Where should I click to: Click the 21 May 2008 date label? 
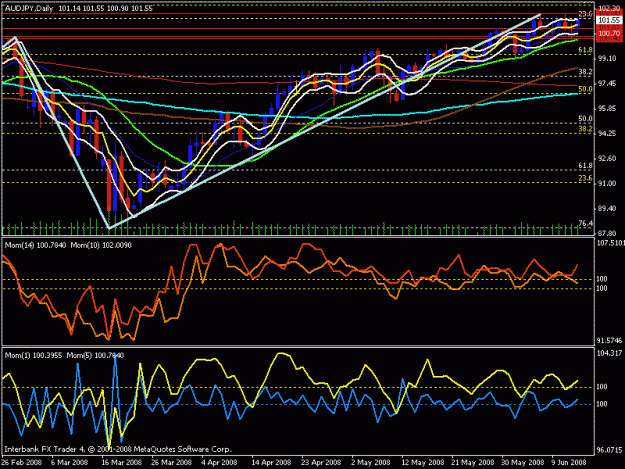472,462
